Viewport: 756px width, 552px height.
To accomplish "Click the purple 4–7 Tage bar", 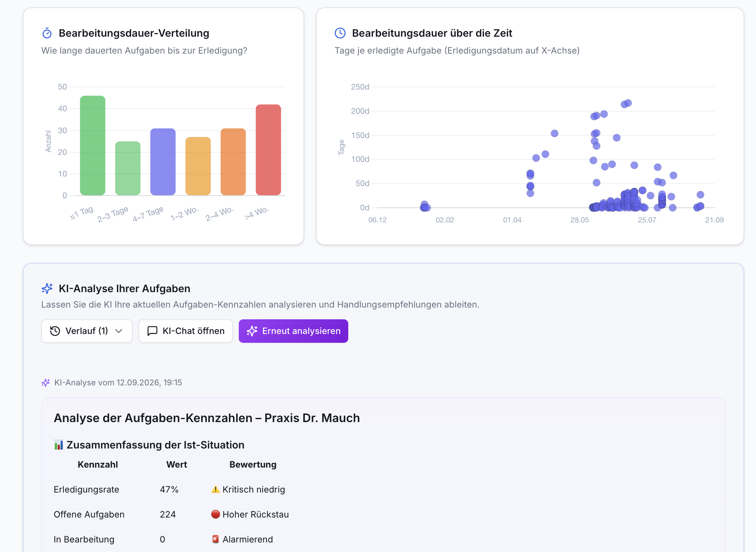I will (x=163, y=161).
